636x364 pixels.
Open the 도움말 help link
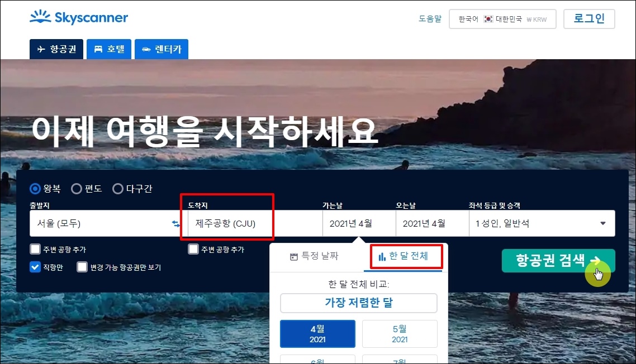click(430, 18)
